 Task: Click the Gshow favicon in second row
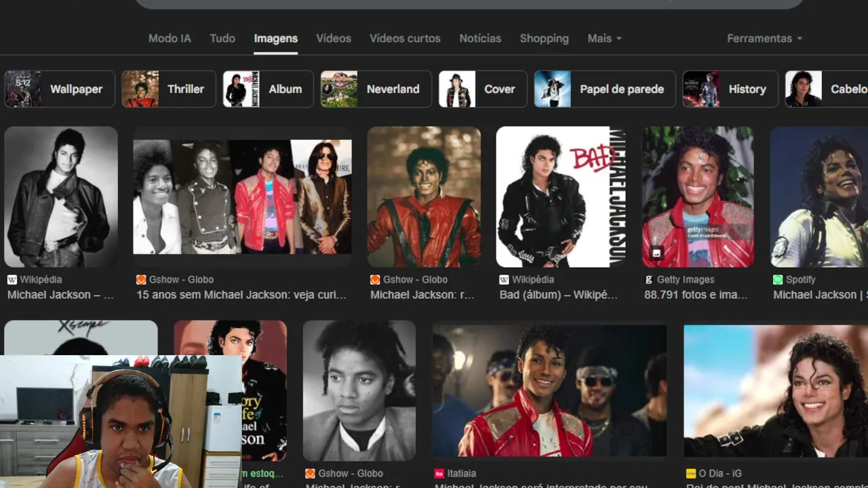tap(310, 473)
